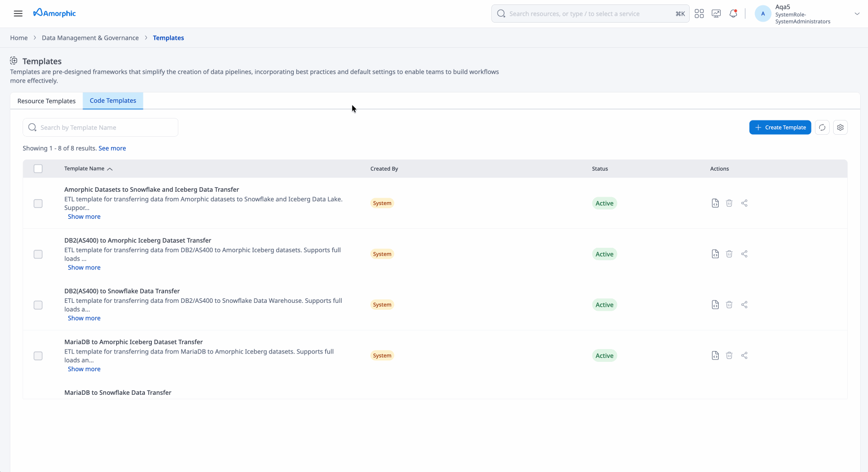Click Active status in MariaDB to Amorphic Iceberg row
The image size is (868, 472).
[604, 355]
